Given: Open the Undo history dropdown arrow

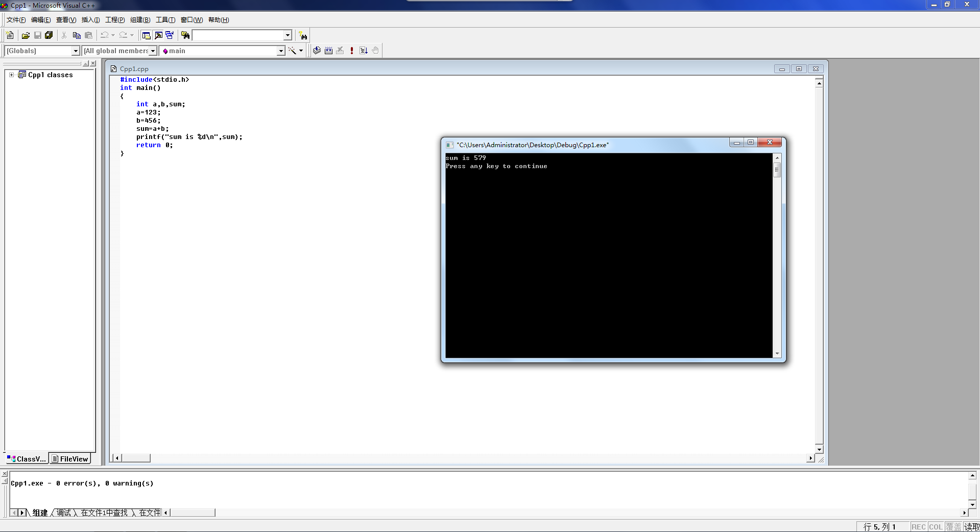Looking at the screenshot, I should click(x=113, y=35).
